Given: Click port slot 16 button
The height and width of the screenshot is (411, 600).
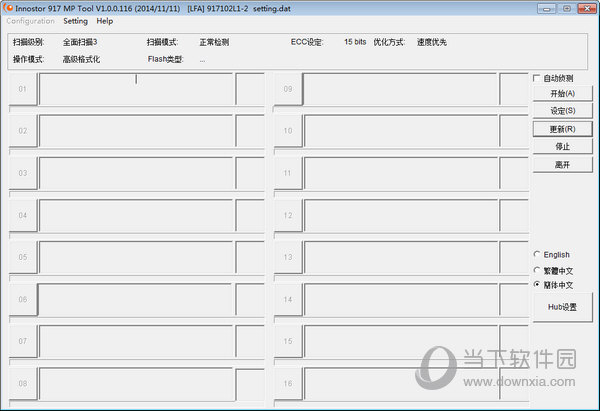Looking at the screenshot, I should (288, 383).
